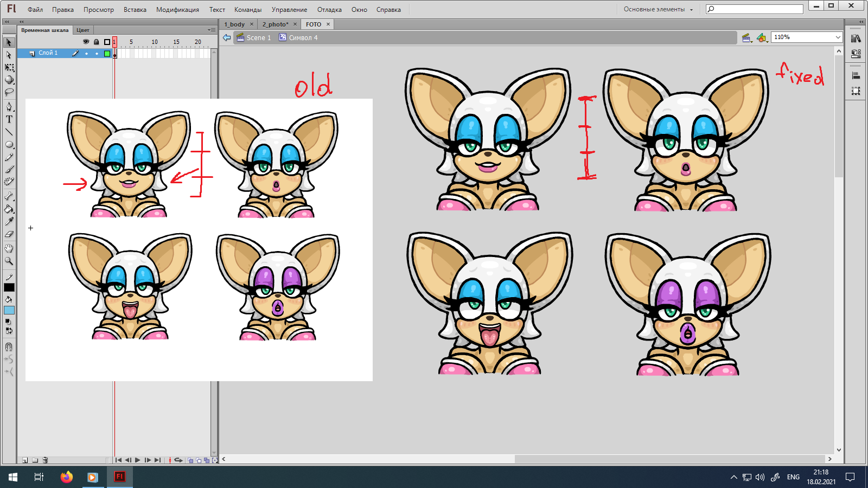The image size is (868, 488).
Task: Open the Основные элементы workspace dropdown
Action: [x=658, y=9]
